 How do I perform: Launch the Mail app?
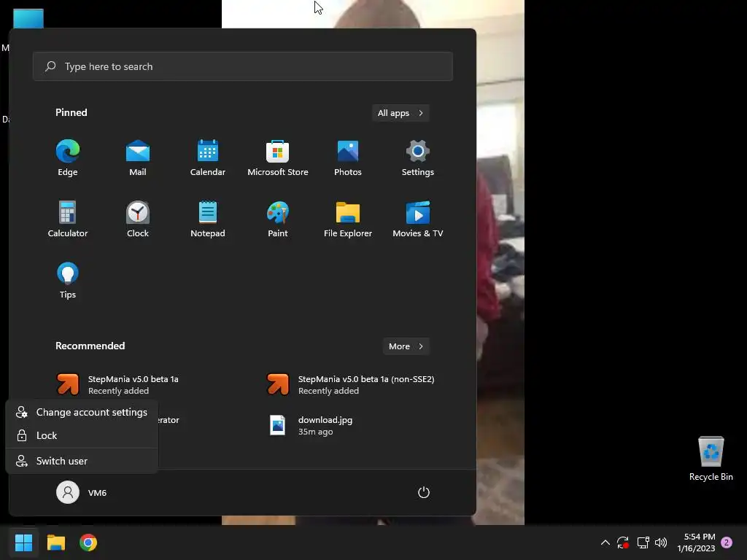(x=138, y=158)
